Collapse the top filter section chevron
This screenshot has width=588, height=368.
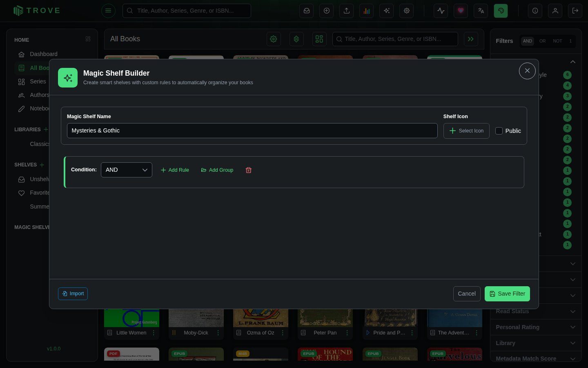click(573, 62)
